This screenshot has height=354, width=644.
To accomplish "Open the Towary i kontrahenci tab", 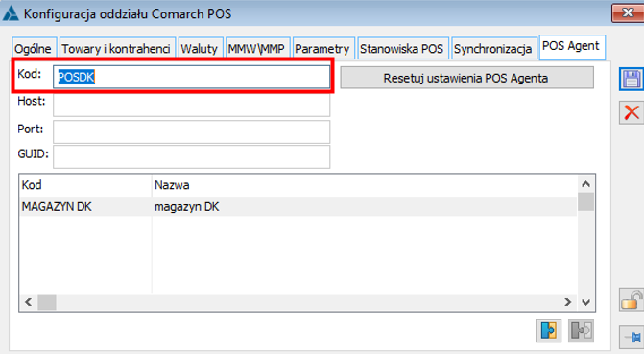I will click(x=116, y=49).
